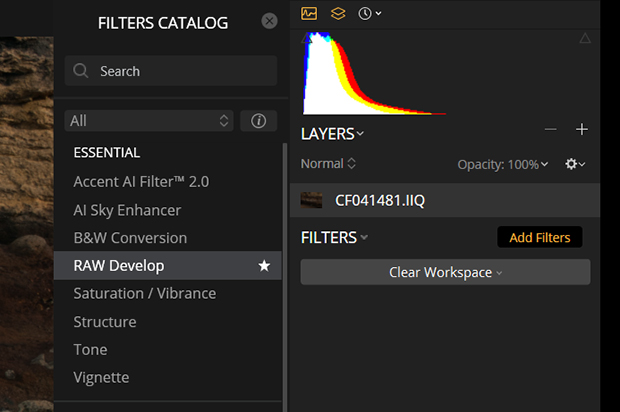Screen dimensions: 620x412
Task: Open the Normal blend mode dropdown
Action: pos(328,163)
